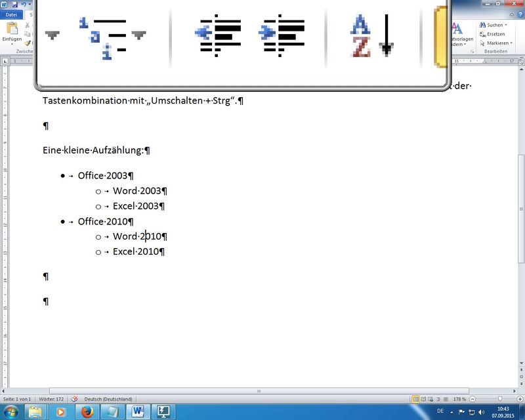Open the Select Browse Object button

[x=521, y=377]
